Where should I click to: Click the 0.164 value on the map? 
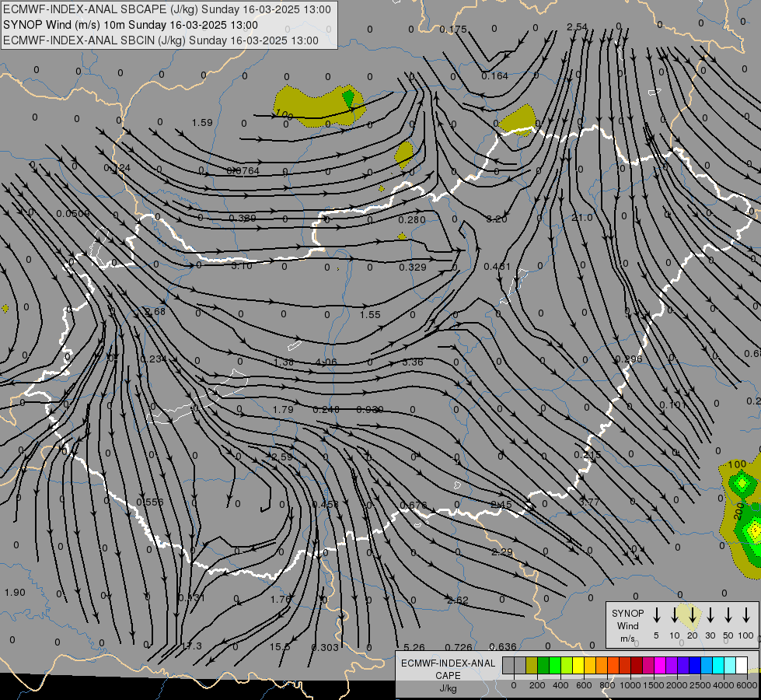(x=494, y=75)
